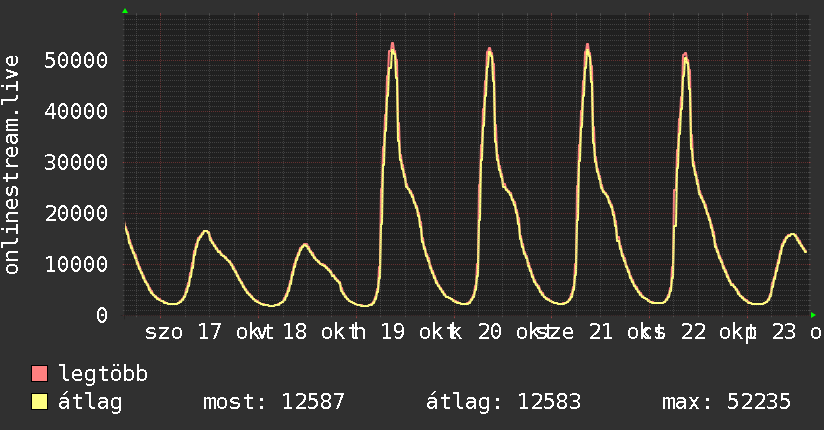Screen dimensions: 824x430
Task: Click the átlag: 12583 statistic
Action: click(x=503, y=402)
